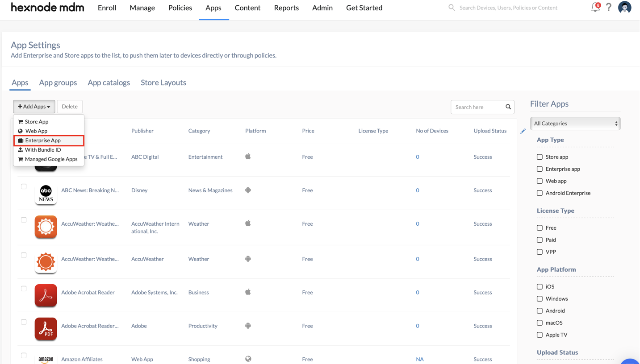Click the web platform globe icon for Amazon Affiliates

click(248, 359)
